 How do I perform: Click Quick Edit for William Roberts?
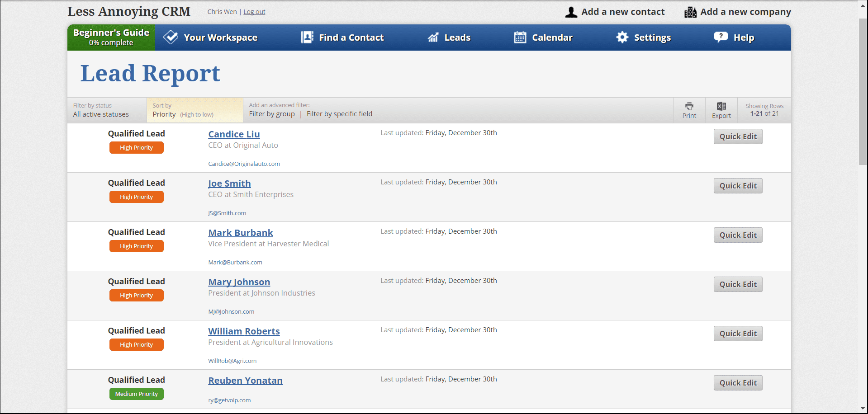(738, 334)
